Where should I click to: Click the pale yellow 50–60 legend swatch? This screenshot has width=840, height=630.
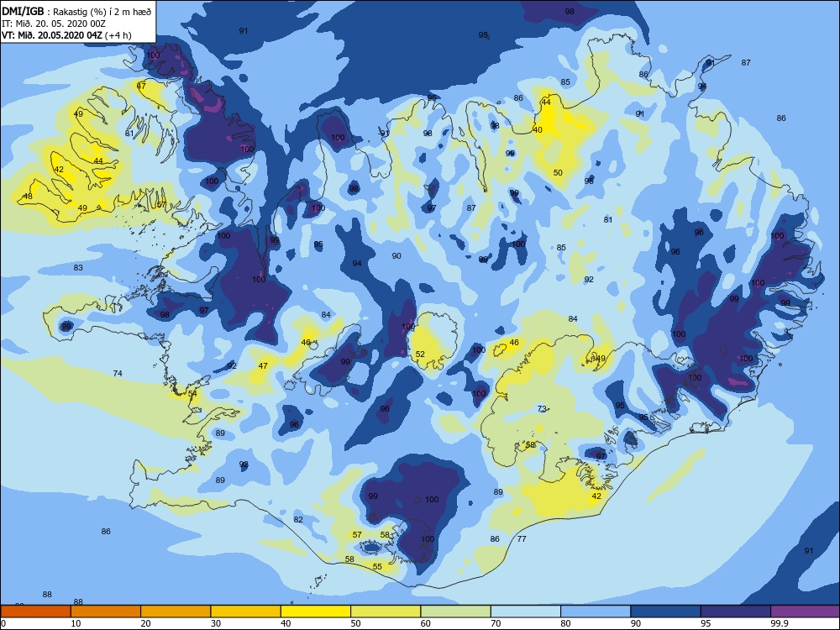pyautogui.click(x=386, y=612)
